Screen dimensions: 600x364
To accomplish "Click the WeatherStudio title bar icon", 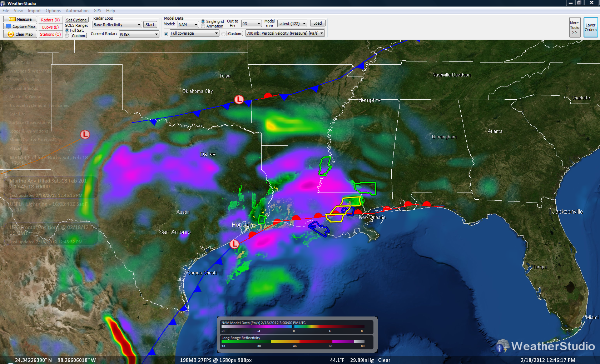I will tap(4, 3).
